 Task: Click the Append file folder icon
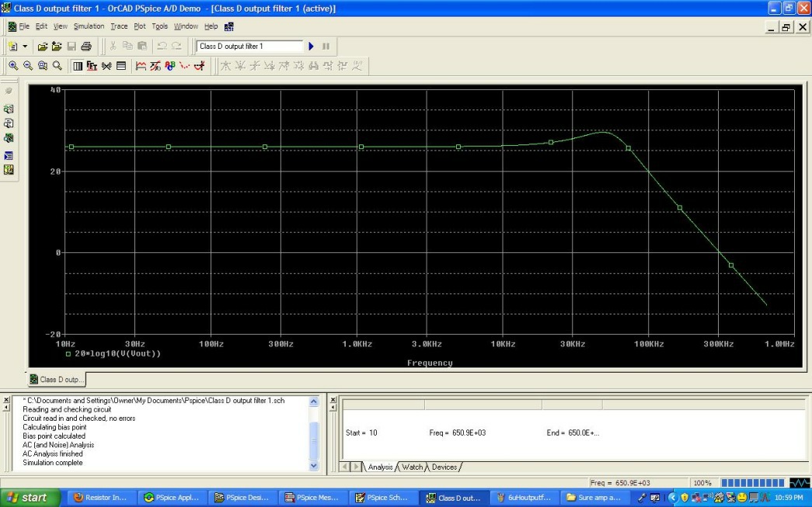57,47
